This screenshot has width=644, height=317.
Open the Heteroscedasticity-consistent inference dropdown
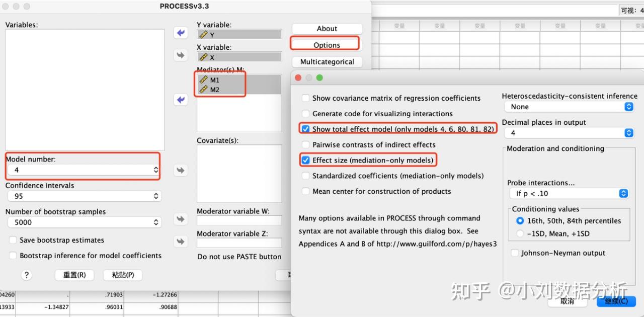coord(628,107)
